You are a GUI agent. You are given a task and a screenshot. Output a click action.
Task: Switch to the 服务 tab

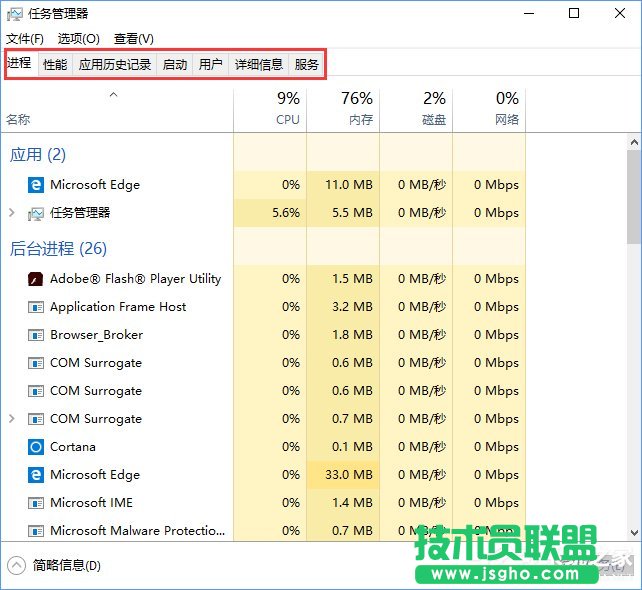point(307,64)
